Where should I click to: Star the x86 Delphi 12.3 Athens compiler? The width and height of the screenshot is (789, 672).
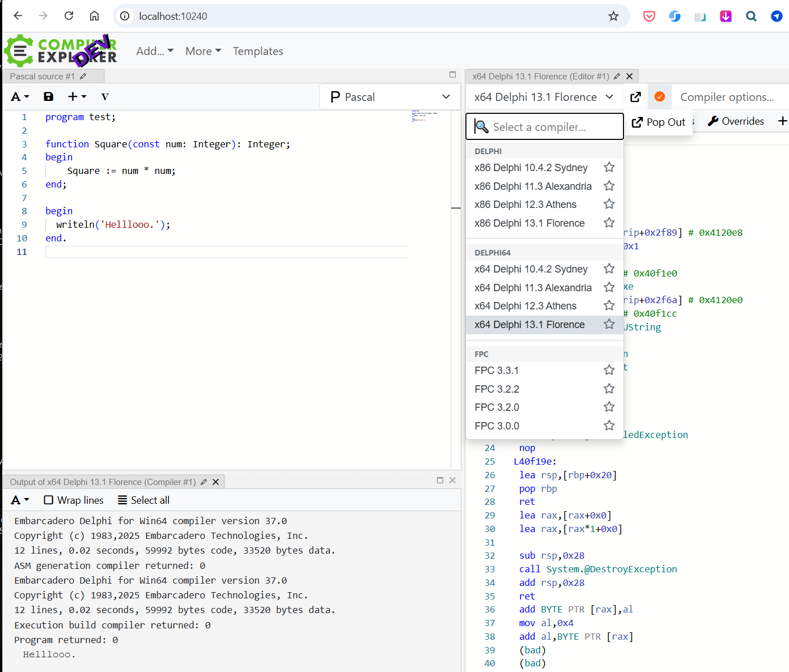tap(609, 204)
